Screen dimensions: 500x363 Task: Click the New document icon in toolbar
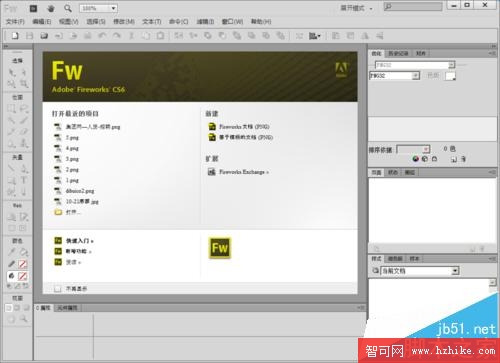pyautogui.click(x=15, y=36)
